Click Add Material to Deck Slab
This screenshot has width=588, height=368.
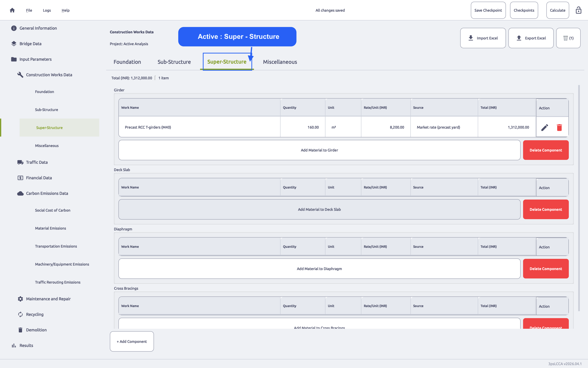pyautogui.click(x=319, y=209)
